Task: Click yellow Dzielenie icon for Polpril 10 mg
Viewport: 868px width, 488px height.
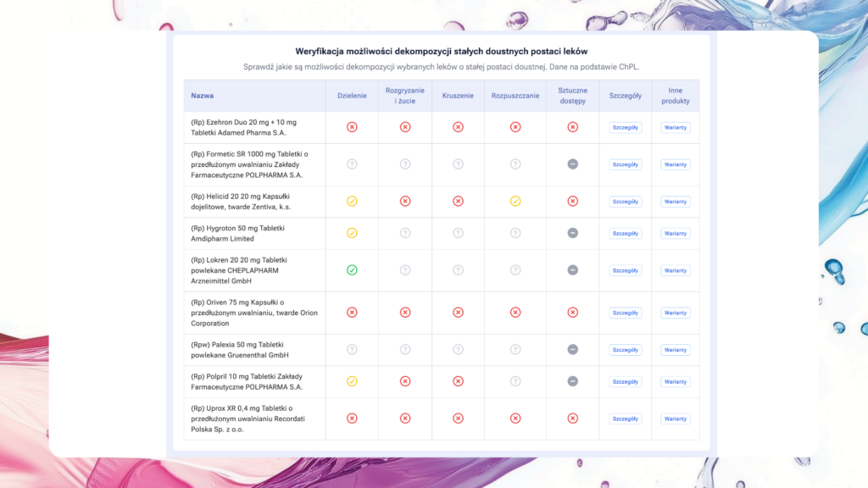Action: point(352,381)
